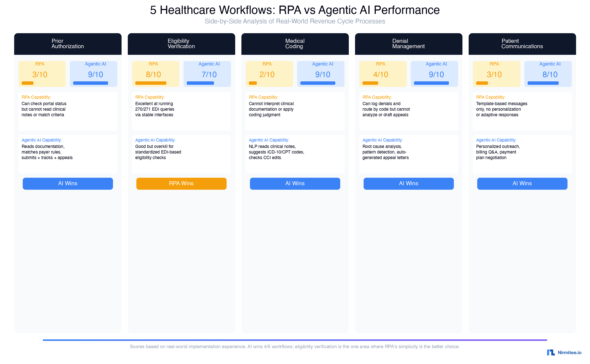Toggle the RPA Wins badge under Eligibility Verification
Image resolution: width=590 pixels, height=364 pixels.
click(x=181, y=183)
